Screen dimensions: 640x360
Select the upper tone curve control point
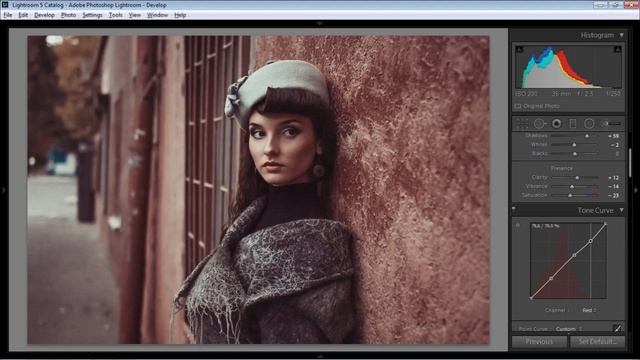590,241
